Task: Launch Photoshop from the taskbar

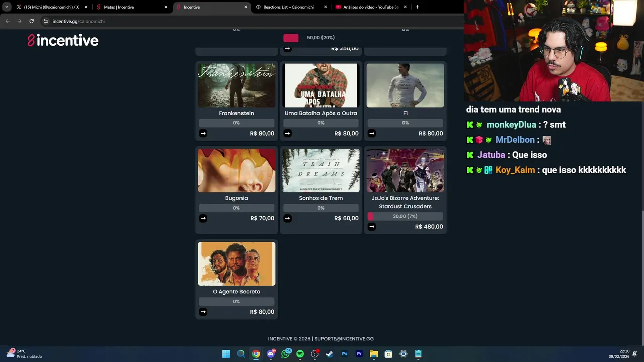Action: 344,354
